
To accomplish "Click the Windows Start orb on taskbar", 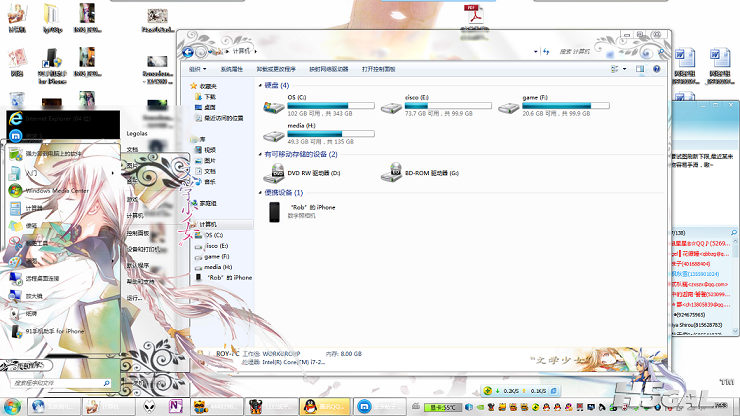I will (12, 407).
